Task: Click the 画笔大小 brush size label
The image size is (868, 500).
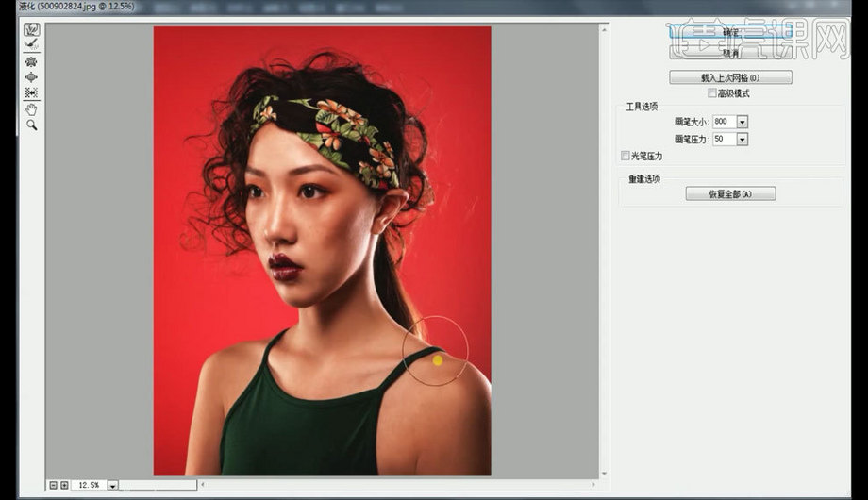Action: 691,122
